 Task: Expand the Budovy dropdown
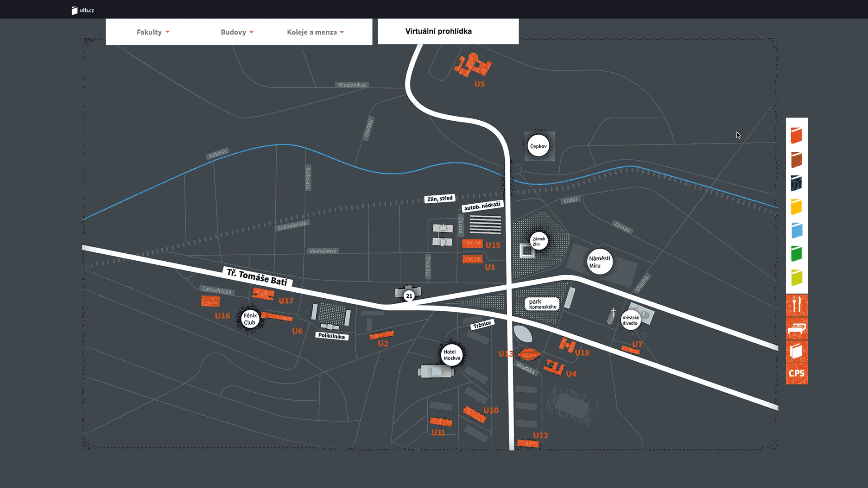tap(237, 32)
